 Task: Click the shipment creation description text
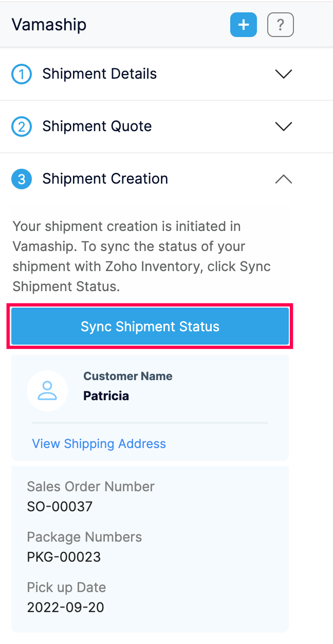click(x=141, y=256)
